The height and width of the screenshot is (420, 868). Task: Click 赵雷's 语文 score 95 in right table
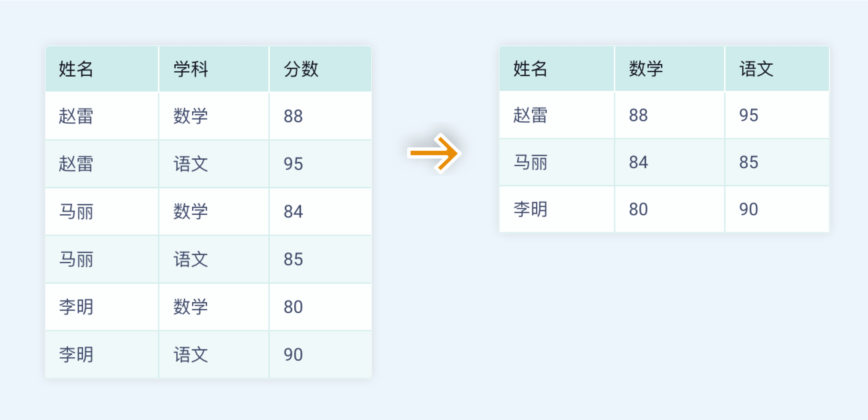point(748,115)
